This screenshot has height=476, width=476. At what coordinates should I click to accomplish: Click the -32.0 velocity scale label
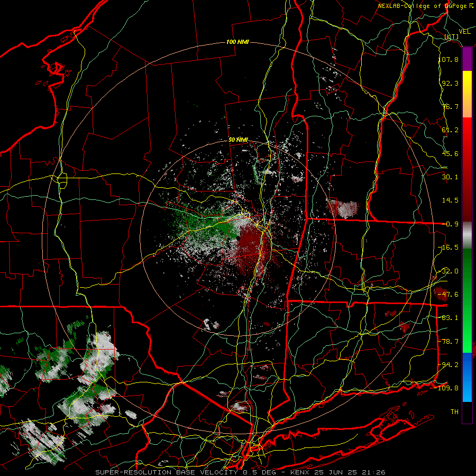click(x=448, y=271)
